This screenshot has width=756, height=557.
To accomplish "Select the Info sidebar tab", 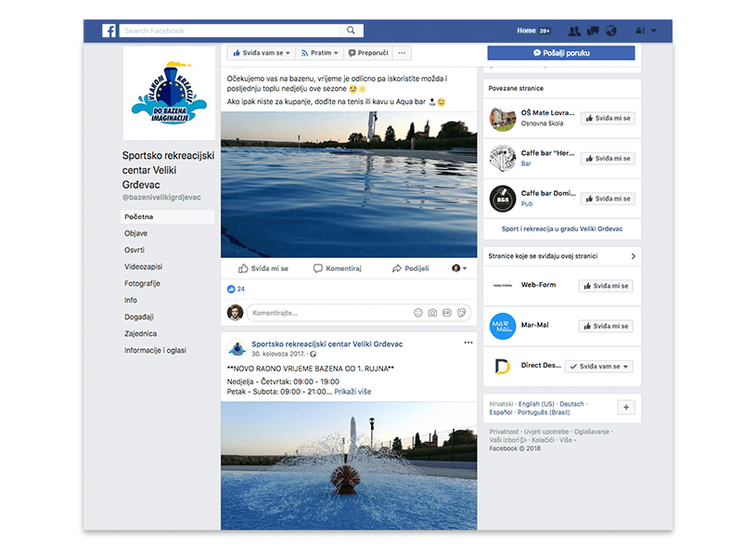I will [x=131, y=300].
